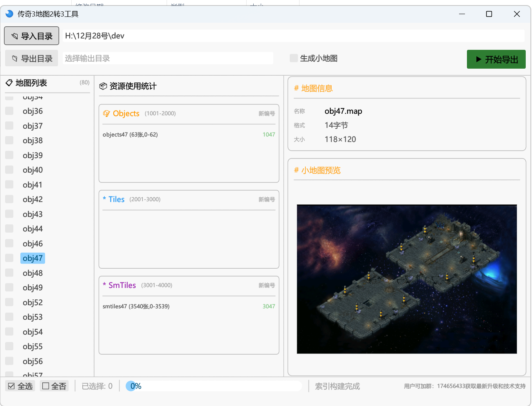Check the box beside obj47

point(9,258)
